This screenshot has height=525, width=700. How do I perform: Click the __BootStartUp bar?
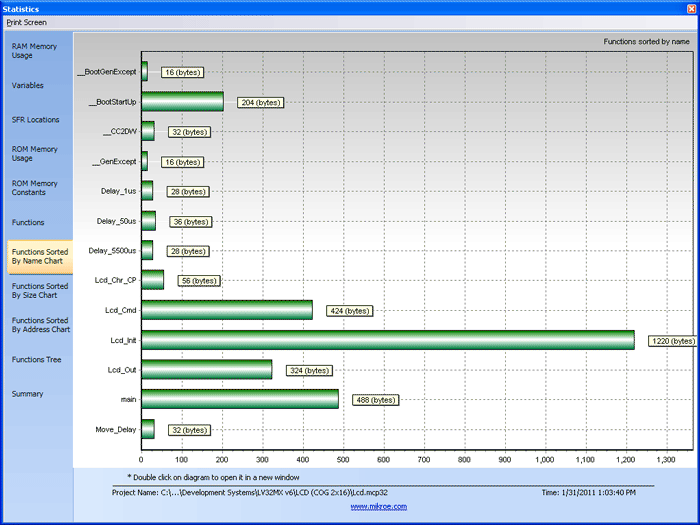(183, 102)
